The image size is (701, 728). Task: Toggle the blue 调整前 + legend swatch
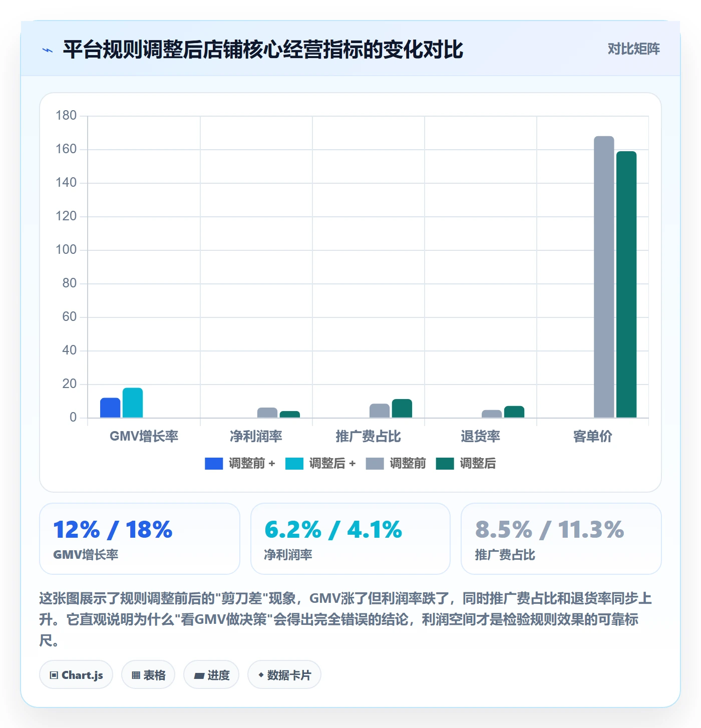coord(214,464)
